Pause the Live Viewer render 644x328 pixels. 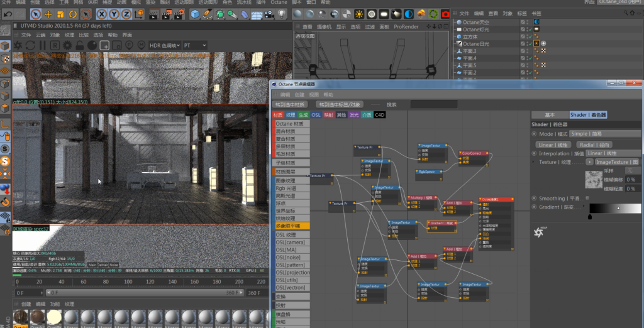point(43,45)
